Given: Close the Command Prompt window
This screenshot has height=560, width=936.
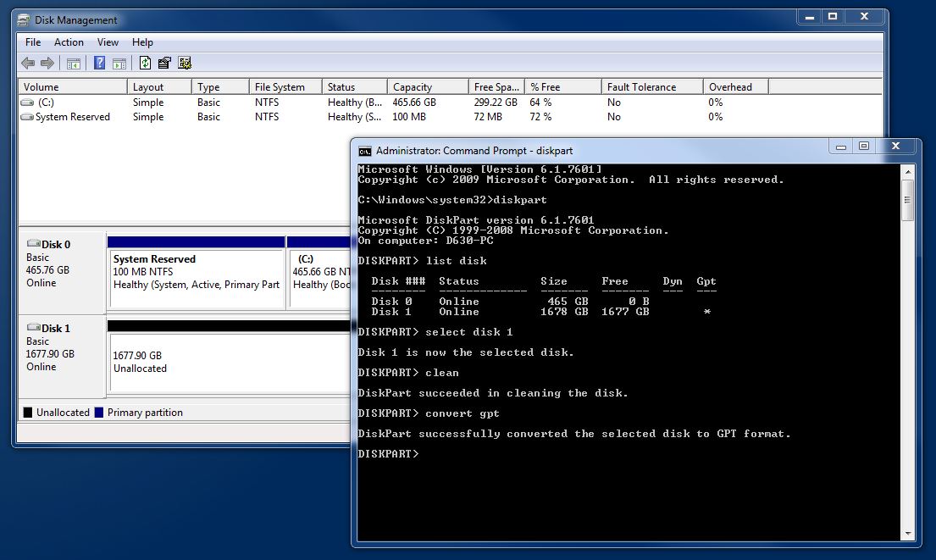Looking at the screenshot, I should [x=895, y=147].
